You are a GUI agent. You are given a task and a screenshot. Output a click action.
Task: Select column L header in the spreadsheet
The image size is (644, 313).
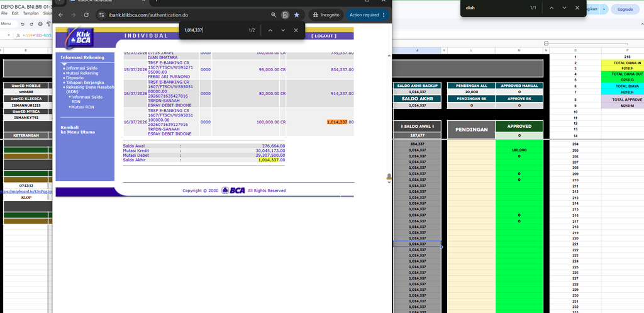click(x=471, y=50)
